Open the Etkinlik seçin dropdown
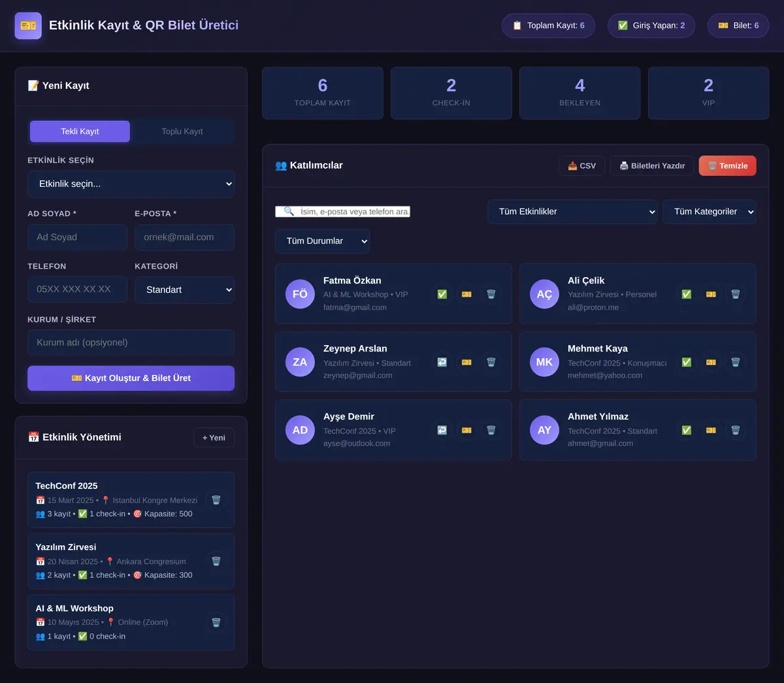Image resolution: width=784 pixels, height=683 pixels. 131,184
